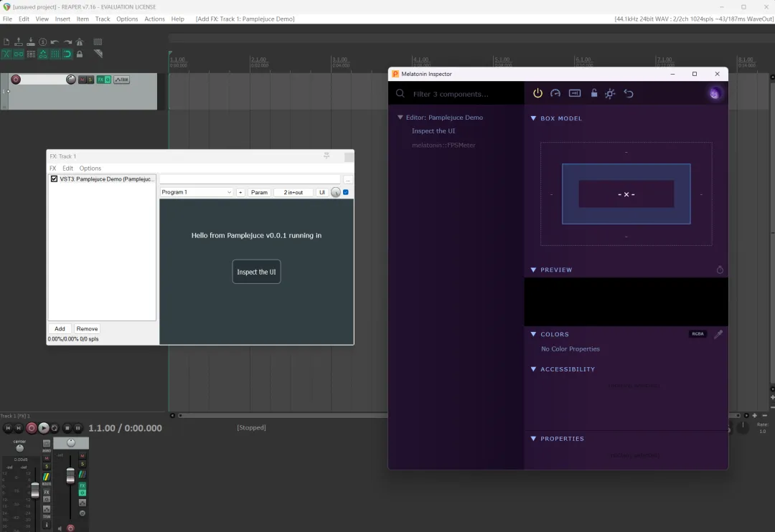Screen dimensions: 775x532
Task: Uncheck VST3 Pamplejuce Demo enable checkbox
Action: [54, 179]
